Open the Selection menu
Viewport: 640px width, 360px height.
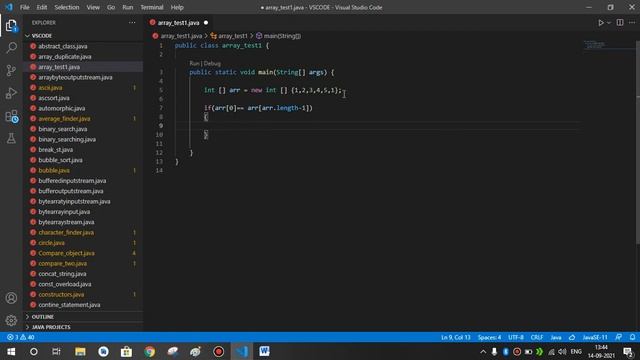tap(67, 7)
